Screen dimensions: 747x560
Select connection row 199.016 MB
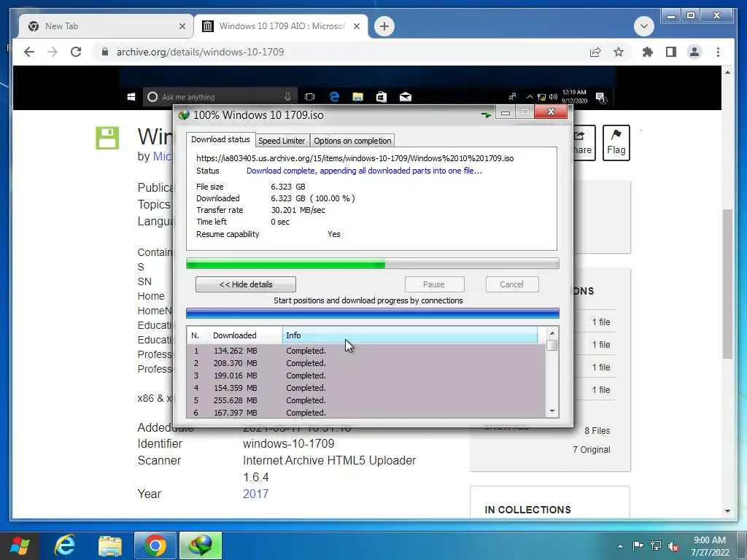[x=366, y=376]
